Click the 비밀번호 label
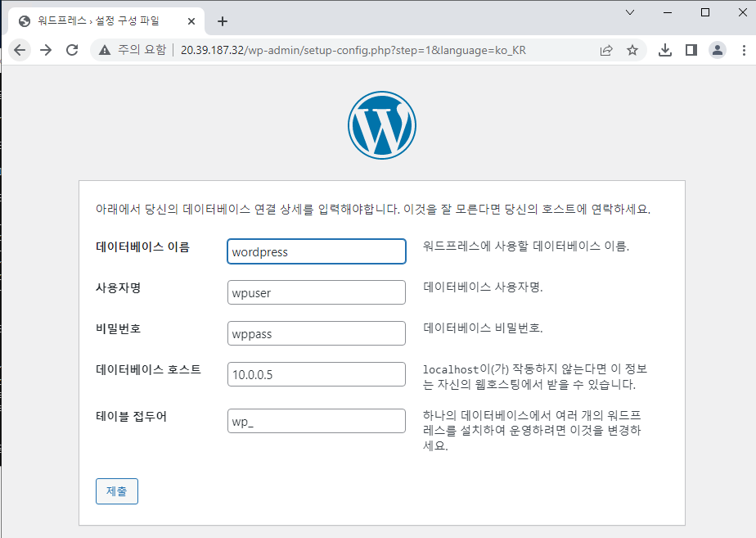Viewport: 756px width, 538px height. [118, 329]
